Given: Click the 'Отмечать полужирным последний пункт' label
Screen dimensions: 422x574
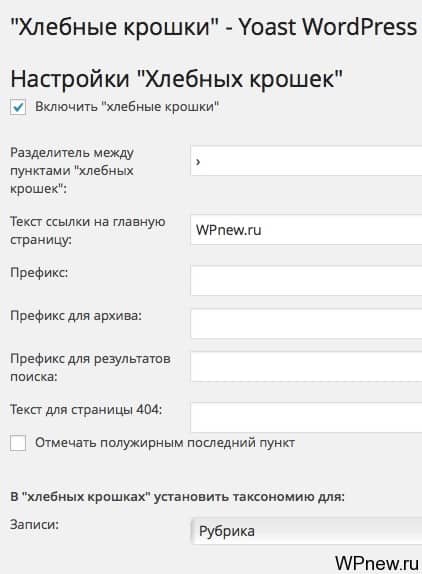Looking at the screenshot, I should pyautogui.click(x=165, y=443).
